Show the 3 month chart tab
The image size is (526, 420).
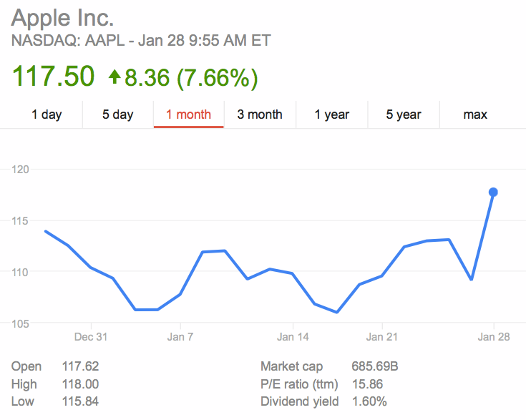[x=260, y=114]
